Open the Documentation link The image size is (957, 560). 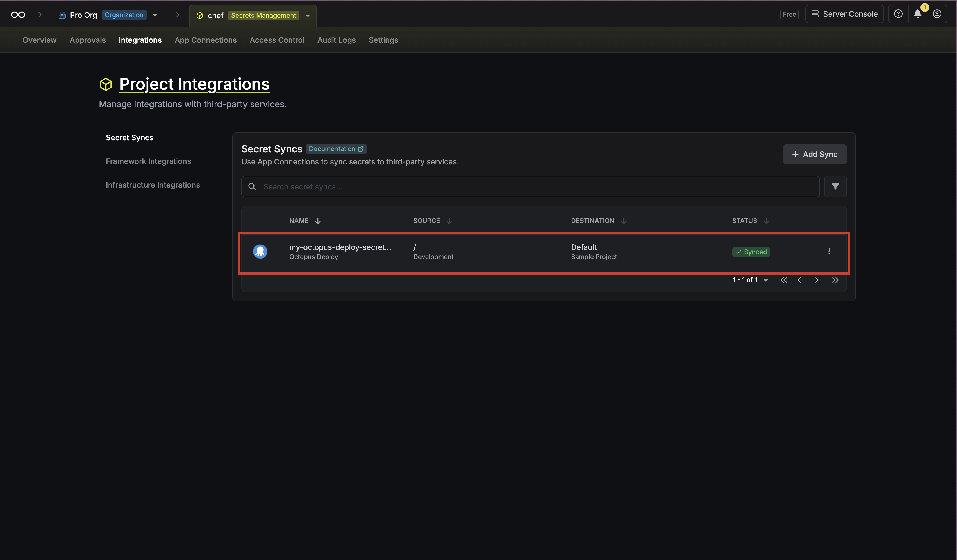(x=336, y=149)
